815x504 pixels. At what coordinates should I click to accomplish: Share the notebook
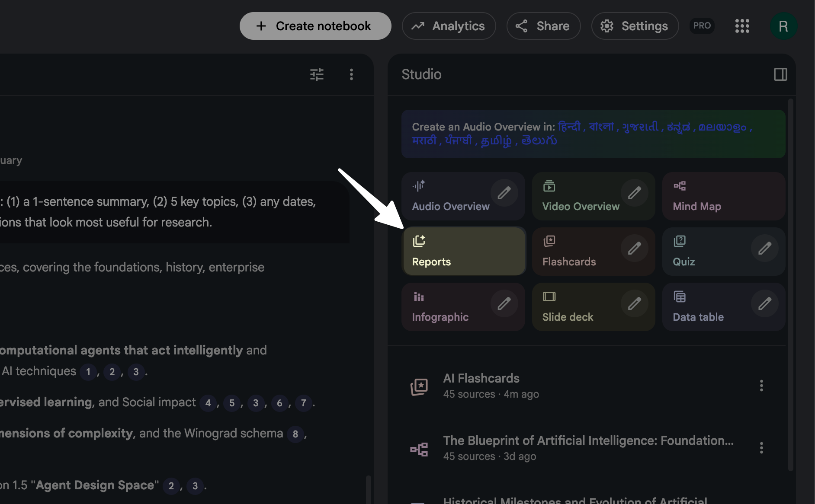(x=543, y=26)
